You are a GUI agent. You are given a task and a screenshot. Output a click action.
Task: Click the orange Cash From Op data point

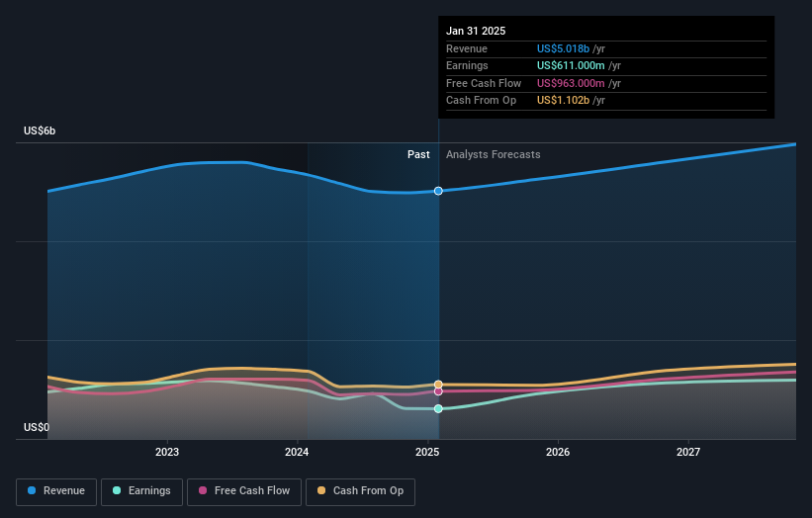(x=438, y=385)
